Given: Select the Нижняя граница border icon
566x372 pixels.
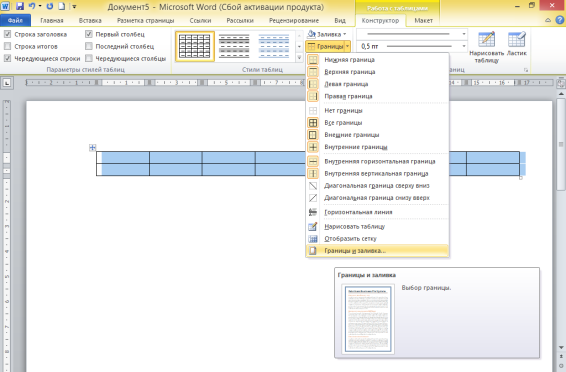Looking at the screenshot, I should pyautogui.click(x=313, y=60).
